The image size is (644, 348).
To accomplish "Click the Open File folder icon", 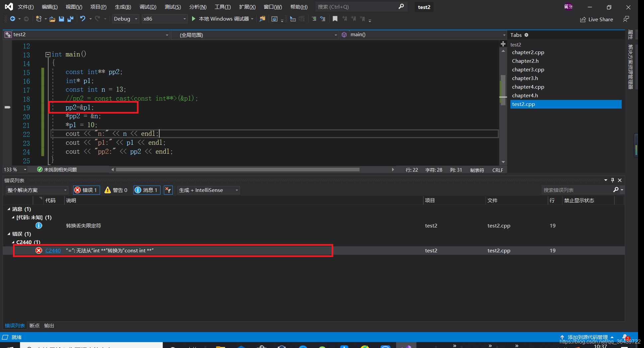I will [x=52, y=19].
